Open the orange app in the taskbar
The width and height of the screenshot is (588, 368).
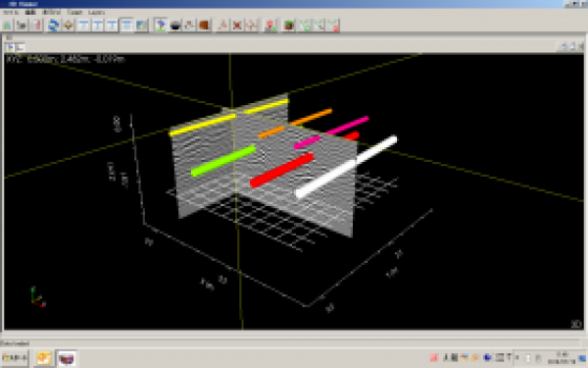click(x=43, y=358)
